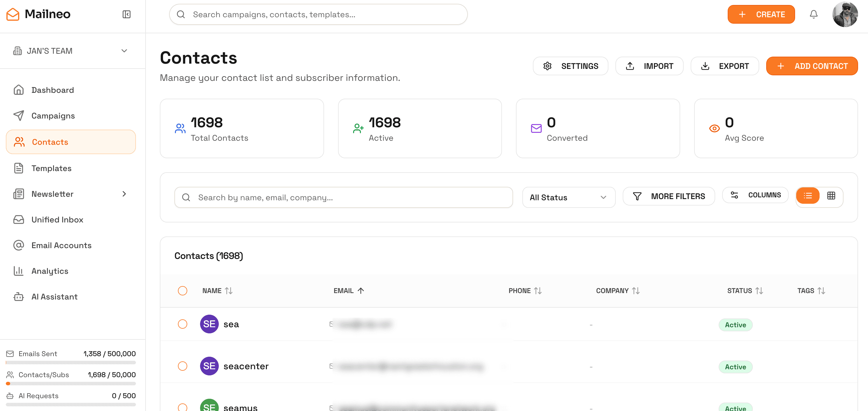Click the AI Requests usage progress bar
Viewport: 868px width, 411px height.
tap(71, 404)
